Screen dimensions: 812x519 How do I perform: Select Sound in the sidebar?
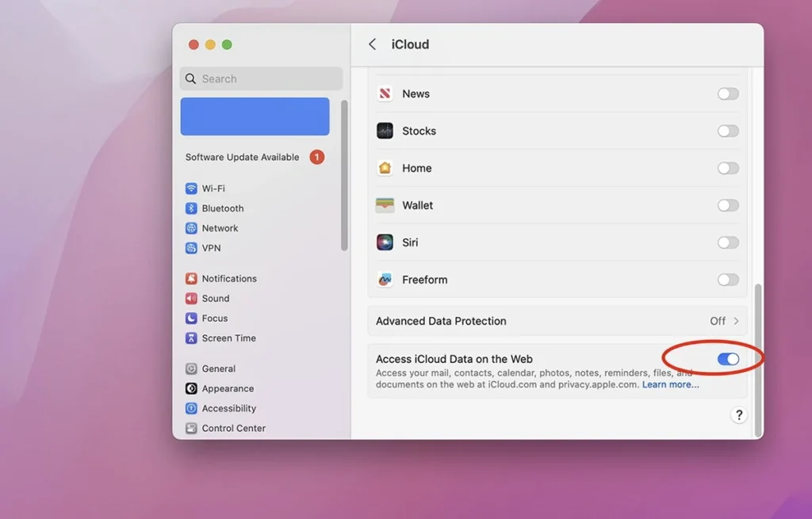coord(216,298)
